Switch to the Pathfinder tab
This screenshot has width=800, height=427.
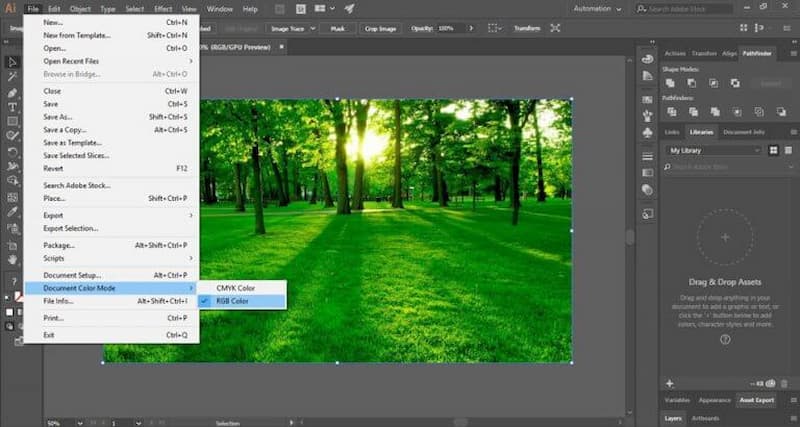point(757,53)
